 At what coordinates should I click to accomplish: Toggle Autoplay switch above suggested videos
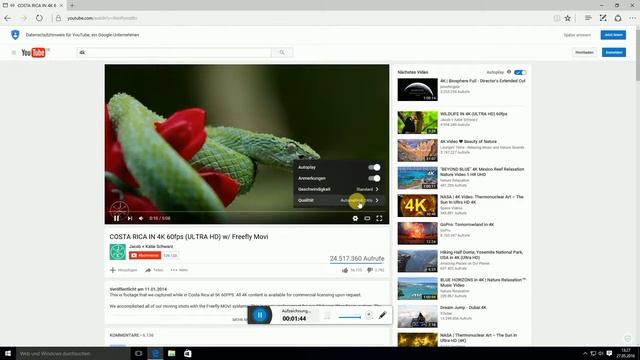[520, 72]
